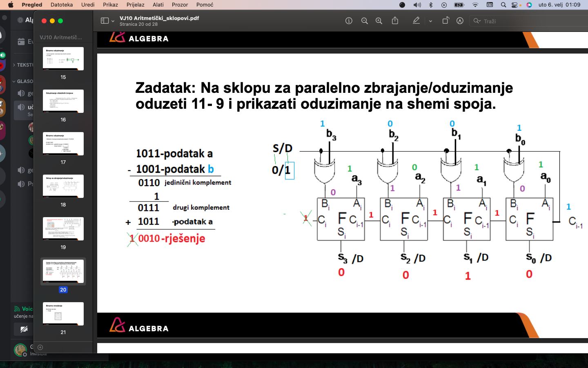Open the keyboard input source menu
588x368 pixels.
coord(490,5)
